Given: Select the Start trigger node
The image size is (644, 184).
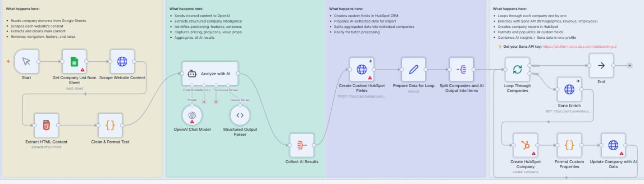Looking at the screenshot, I should coord(26,62).
